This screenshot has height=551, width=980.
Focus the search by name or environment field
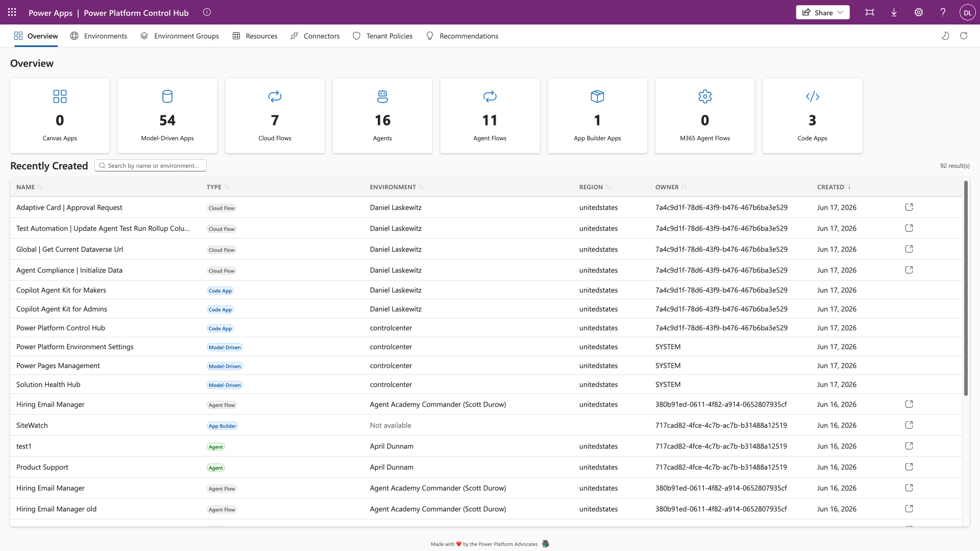[x=151, y=165]
